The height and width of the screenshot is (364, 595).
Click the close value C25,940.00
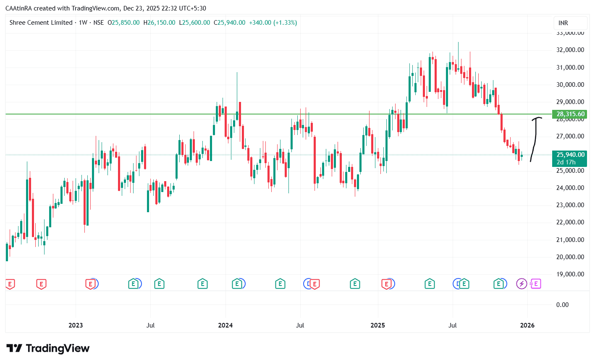[x=229, y=23]
